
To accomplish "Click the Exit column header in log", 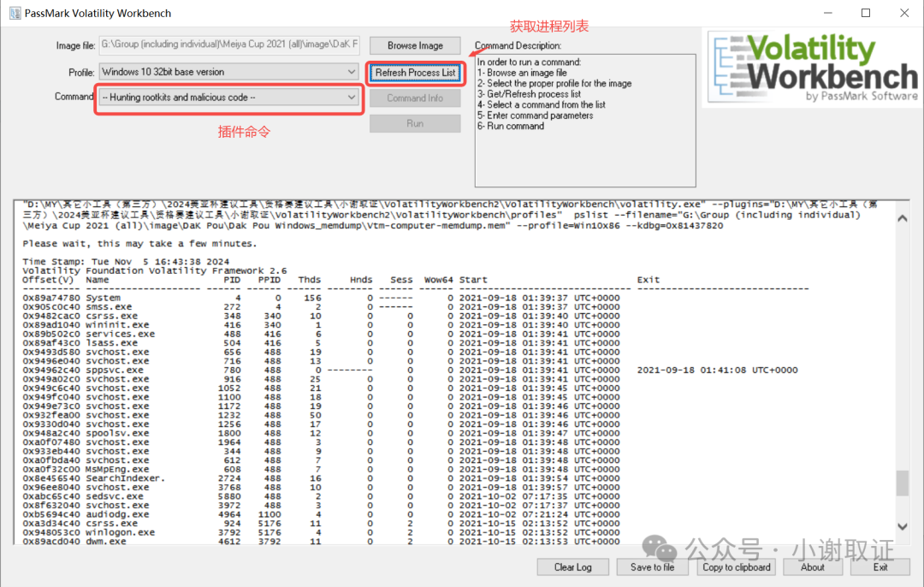I will tap(649, 280).
